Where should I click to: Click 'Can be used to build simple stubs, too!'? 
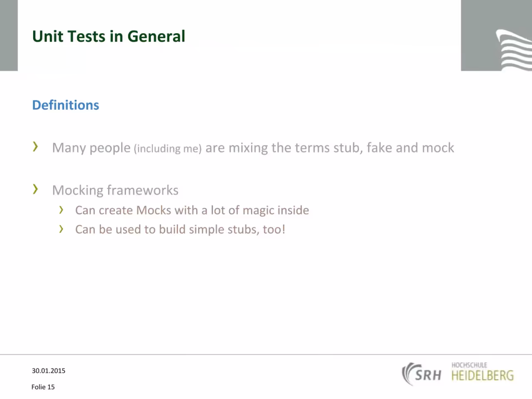180,229
